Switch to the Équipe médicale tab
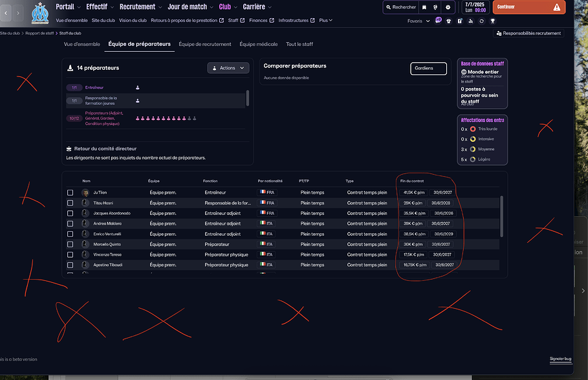The height and width of the screenshot is (380, 588). pyautogui.click(x=258, y=44)
